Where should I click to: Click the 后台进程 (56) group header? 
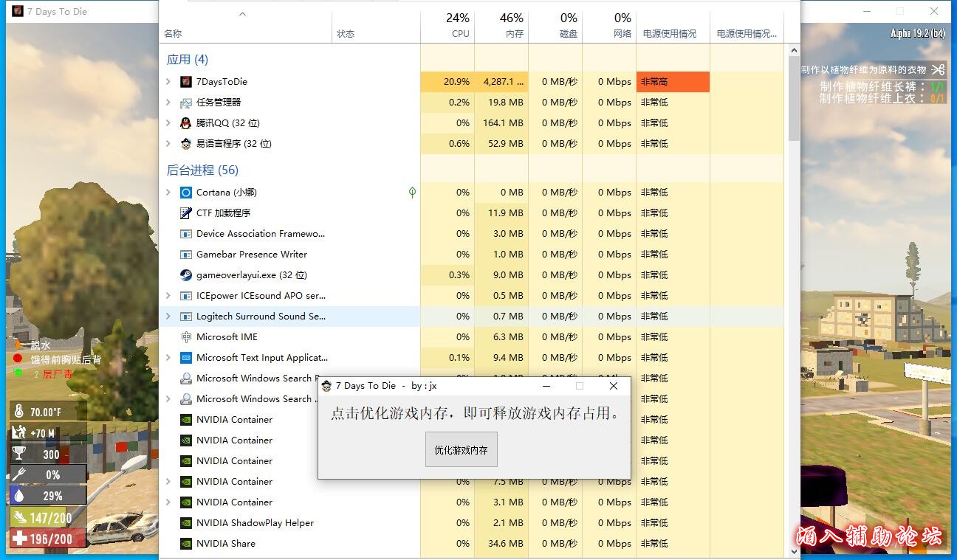pyautogui.click(x=202, y=170)
